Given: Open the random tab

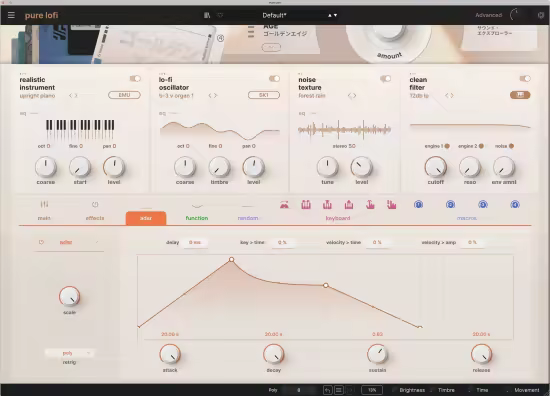Looking at the screenshot, I should (x=248, y=218).
